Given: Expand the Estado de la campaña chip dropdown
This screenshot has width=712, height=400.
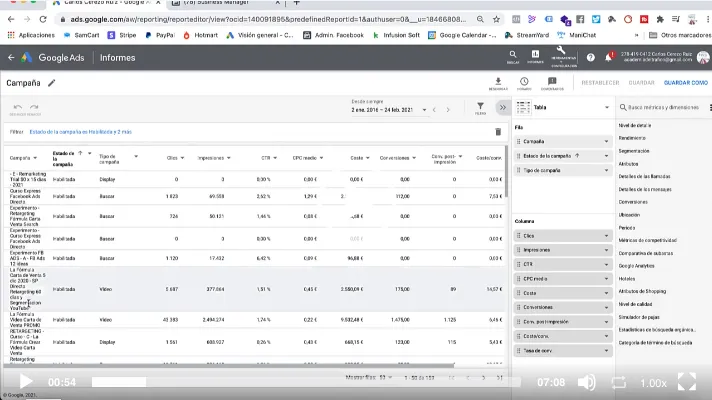Looking at the screenshot, I should [606, 156].
